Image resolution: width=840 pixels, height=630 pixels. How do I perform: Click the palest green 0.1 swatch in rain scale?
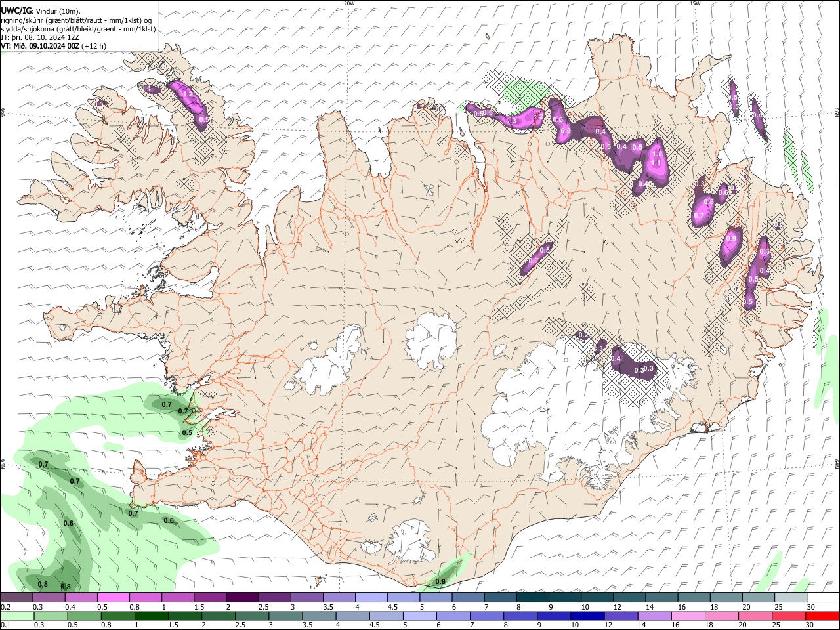[x=17, y=616]
